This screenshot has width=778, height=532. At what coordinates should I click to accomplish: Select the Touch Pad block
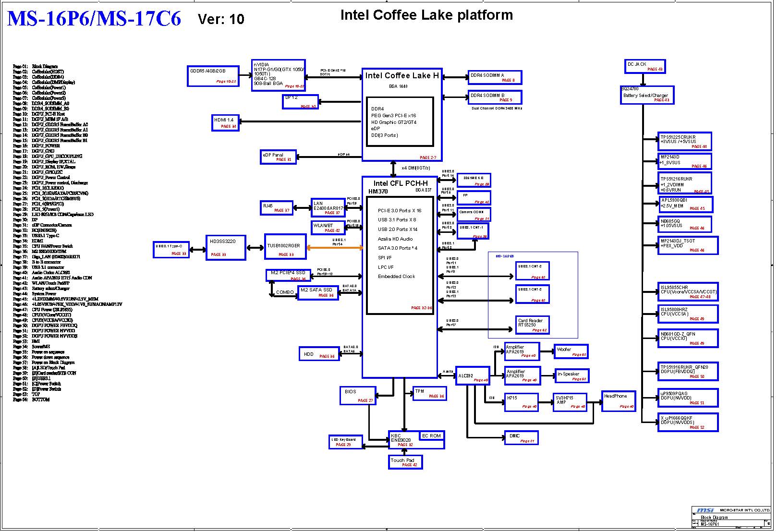pos(405,462)
